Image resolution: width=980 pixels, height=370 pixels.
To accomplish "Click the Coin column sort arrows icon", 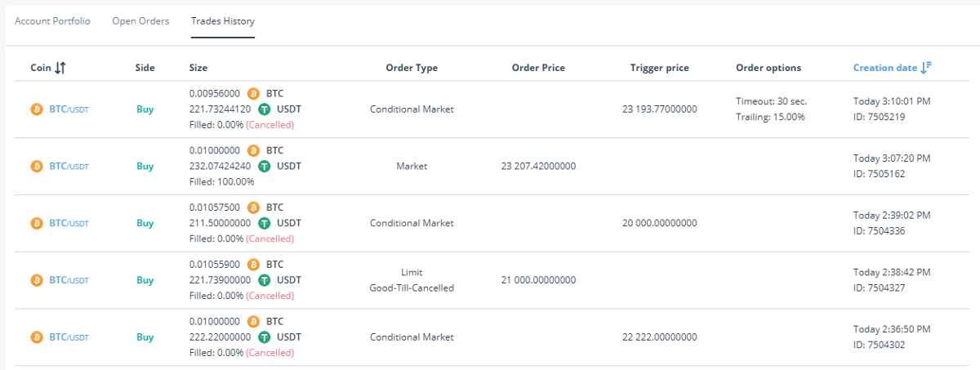I will coord(60,68).
